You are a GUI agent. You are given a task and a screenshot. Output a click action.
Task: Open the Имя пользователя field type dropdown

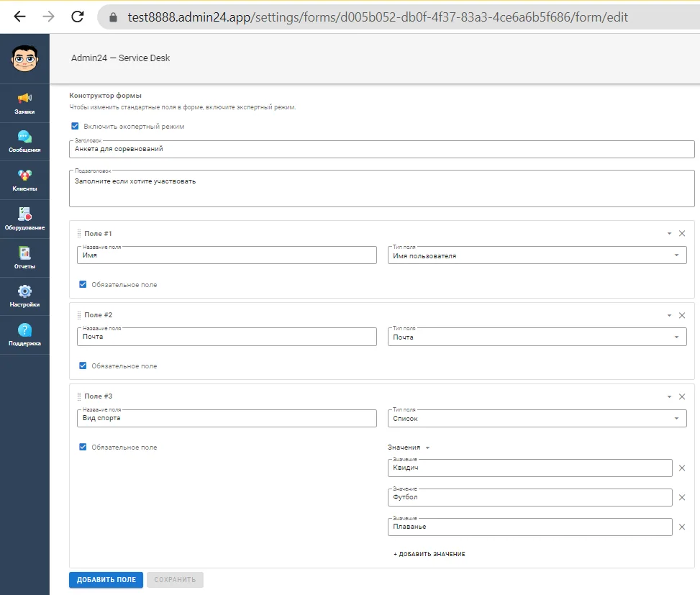click(537, 255)
